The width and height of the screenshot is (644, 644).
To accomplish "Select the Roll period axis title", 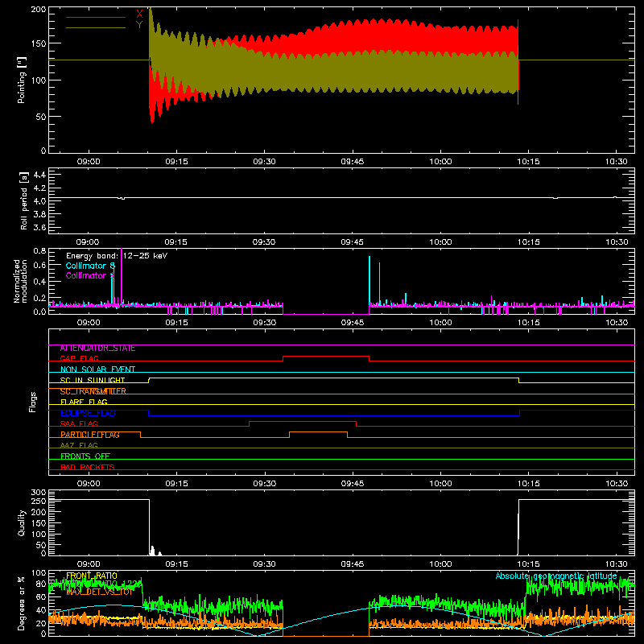I will [x=24, y=200].
